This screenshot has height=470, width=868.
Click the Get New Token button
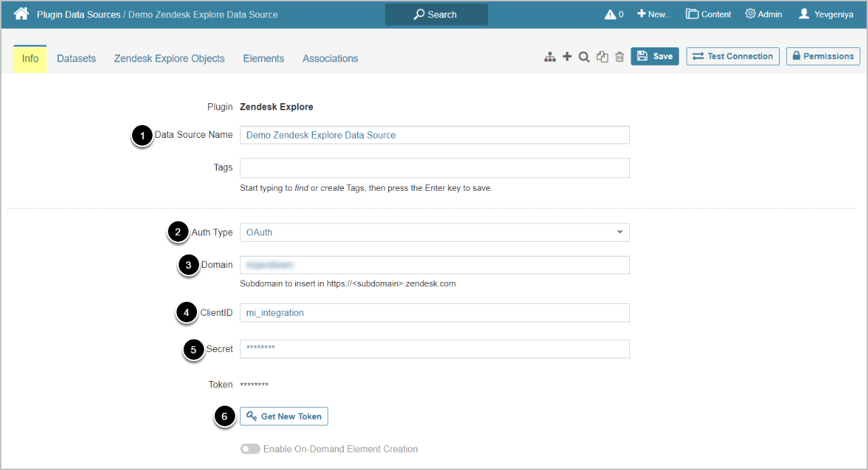coord(284,416)
